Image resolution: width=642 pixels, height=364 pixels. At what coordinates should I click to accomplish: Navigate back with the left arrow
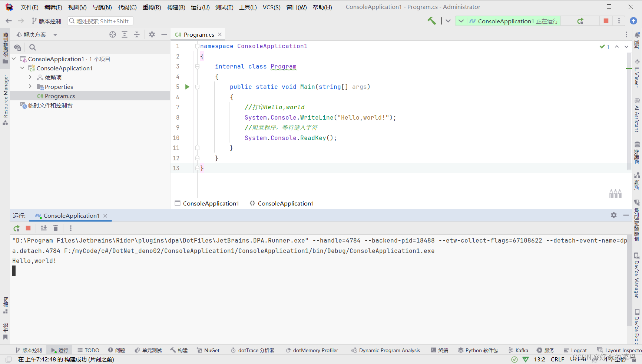pos(9,21)
